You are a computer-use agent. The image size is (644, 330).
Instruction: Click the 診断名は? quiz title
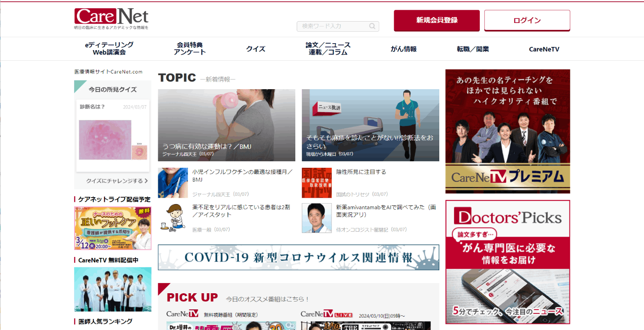click(92, 107)
